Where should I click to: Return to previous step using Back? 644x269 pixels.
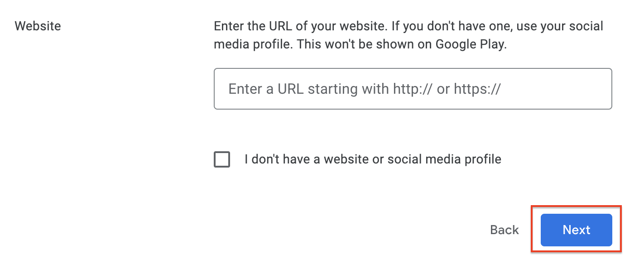coord(504,230)
